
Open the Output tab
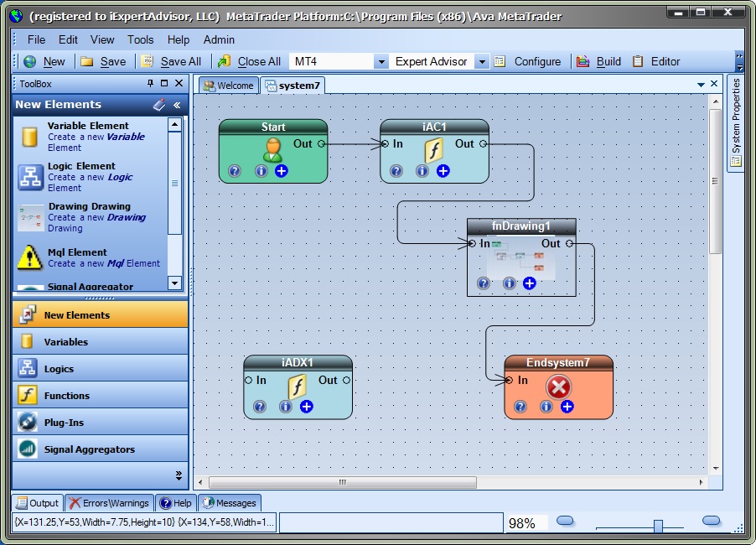pyautogui.click(x=38, y=503)
